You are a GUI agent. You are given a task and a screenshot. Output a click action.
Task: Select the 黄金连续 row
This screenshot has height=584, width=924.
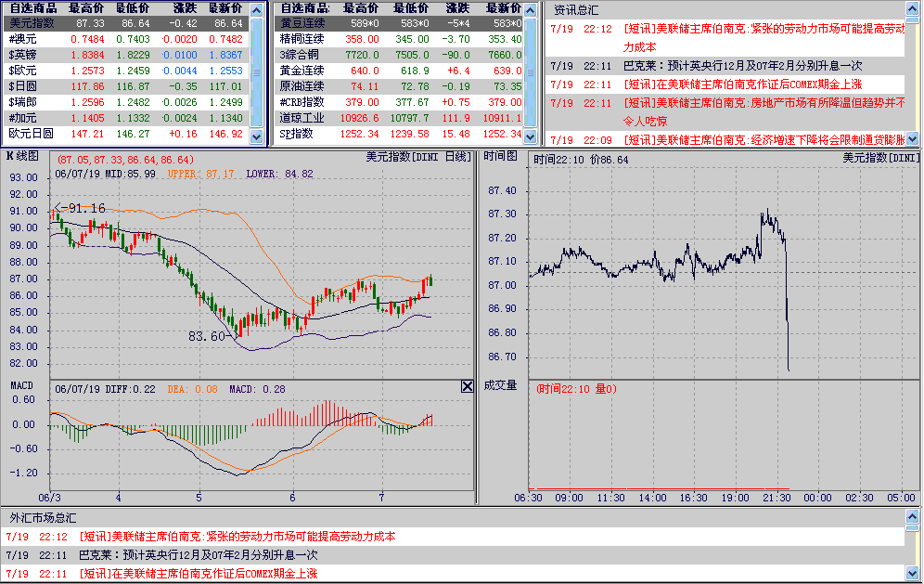tap(399, 71)
